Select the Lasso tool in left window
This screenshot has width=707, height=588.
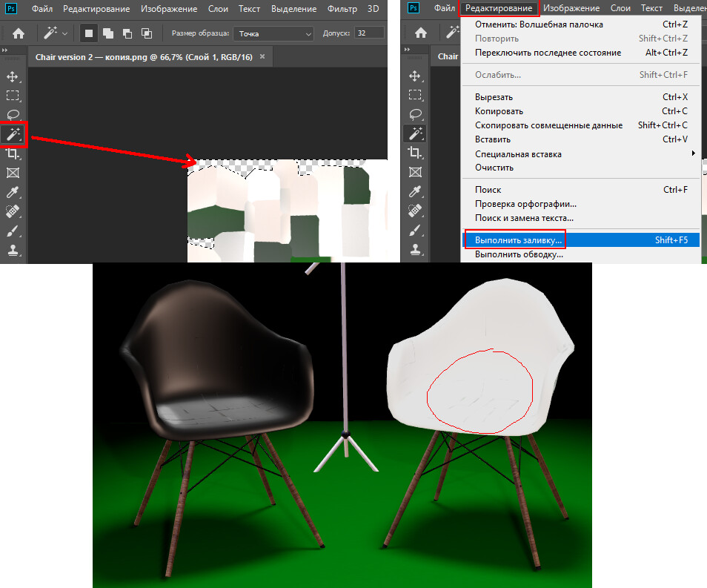click(12, 114)
